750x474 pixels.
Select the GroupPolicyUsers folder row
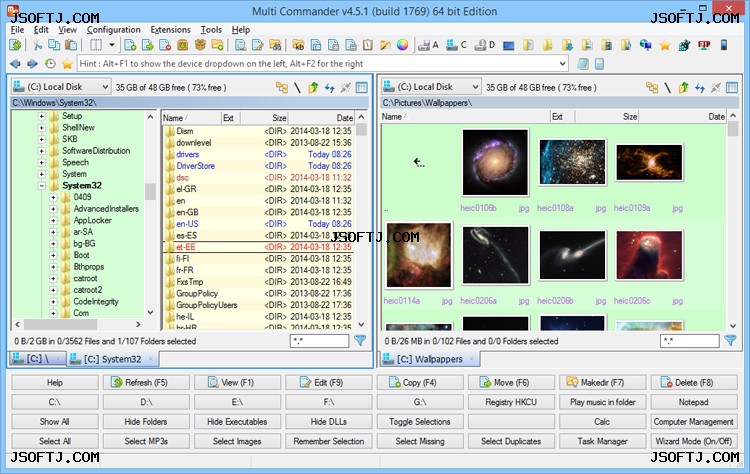(258, 305)
